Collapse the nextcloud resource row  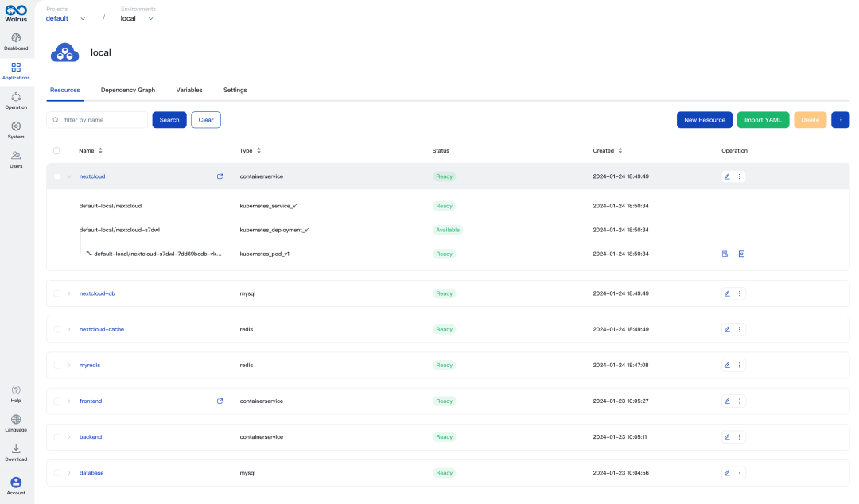click(69, 176)
